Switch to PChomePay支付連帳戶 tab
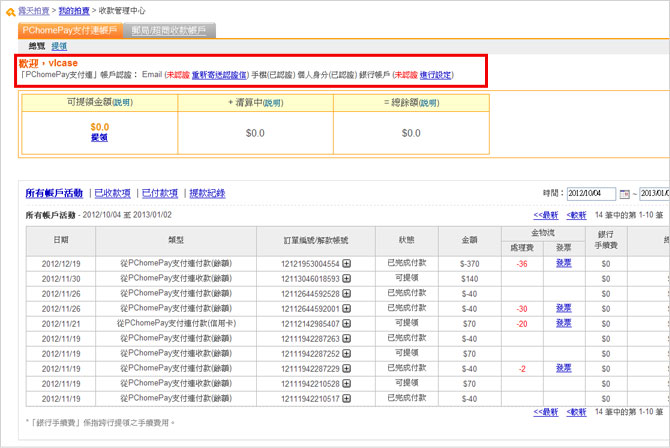 [x=70, y=31]
